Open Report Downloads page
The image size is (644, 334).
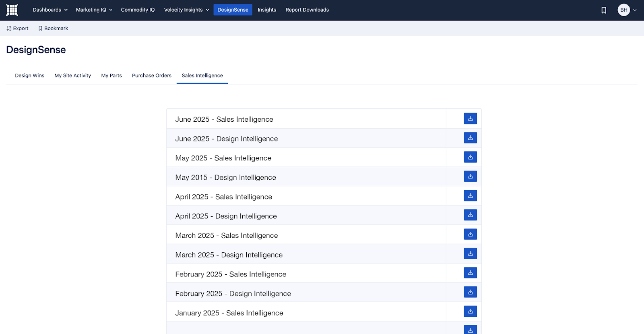point(307,10)
